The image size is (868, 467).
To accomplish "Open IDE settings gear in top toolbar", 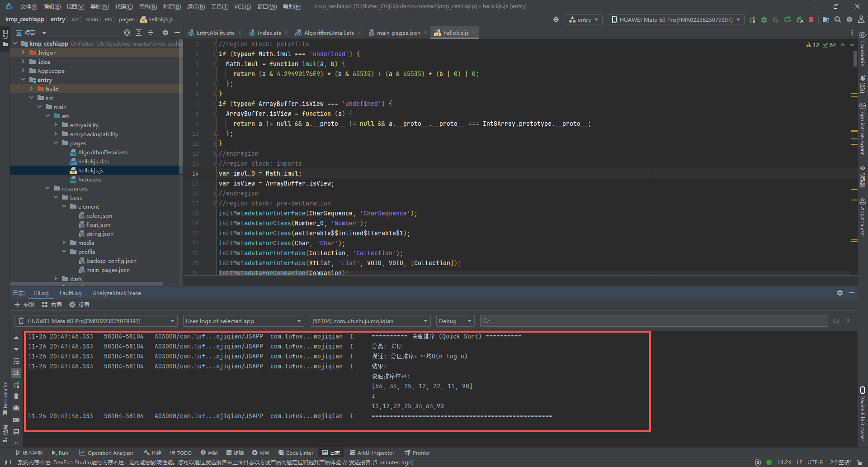I will coord(849,19).
